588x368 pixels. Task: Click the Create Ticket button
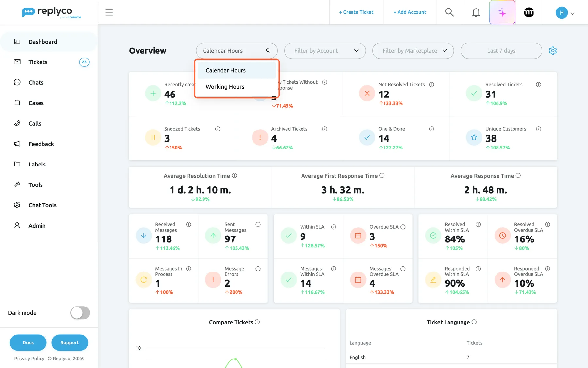[356, 12]
